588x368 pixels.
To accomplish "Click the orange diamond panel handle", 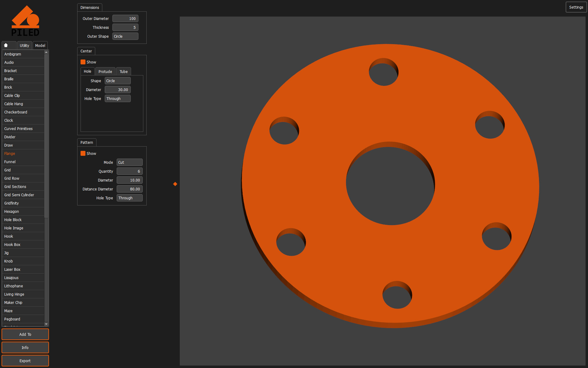I will (x=175, y=184).
